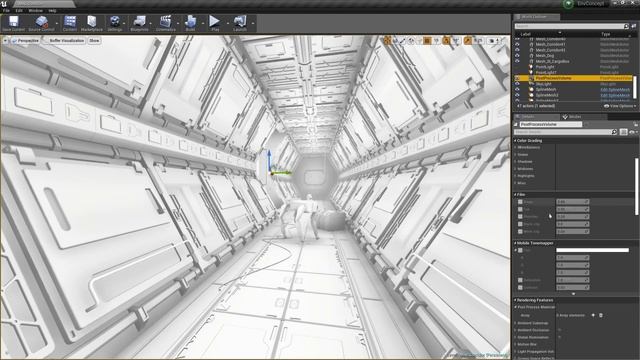This screenshot has width=640, height=360.
Task: Toggle grid snapping in the viewport toolbar
Action: tap(427, 40)
